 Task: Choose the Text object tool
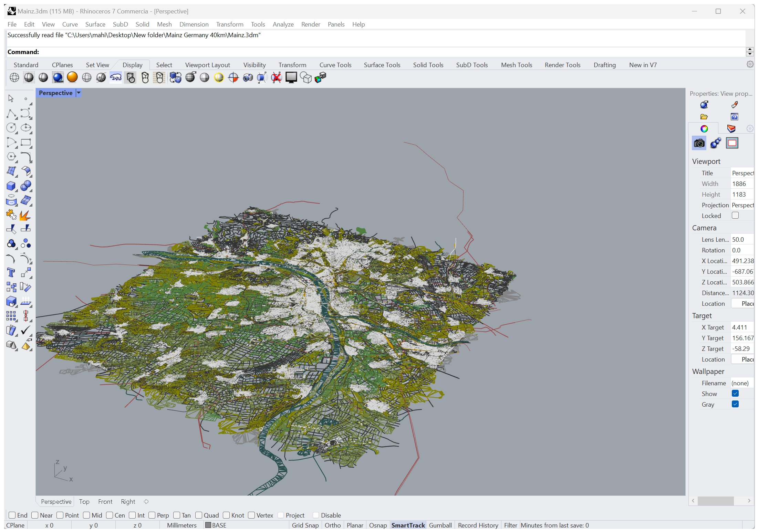11,273
